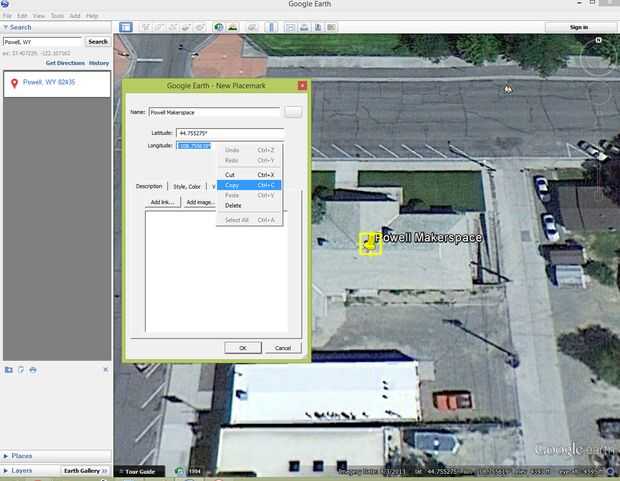This screenshot has width=620, height=481.
Task: Choose Select All in the context menu
Action: pyautogui.click(x=249, y=220)
